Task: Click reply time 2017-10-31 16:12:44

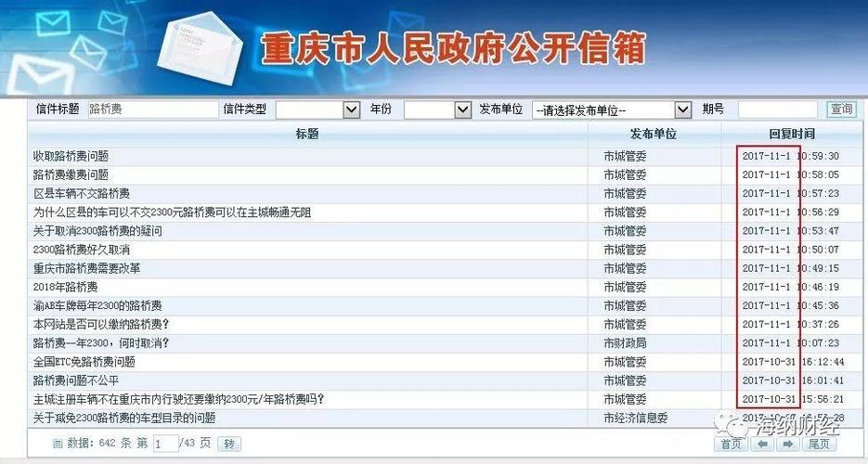Action: click(x=793, y=362)
